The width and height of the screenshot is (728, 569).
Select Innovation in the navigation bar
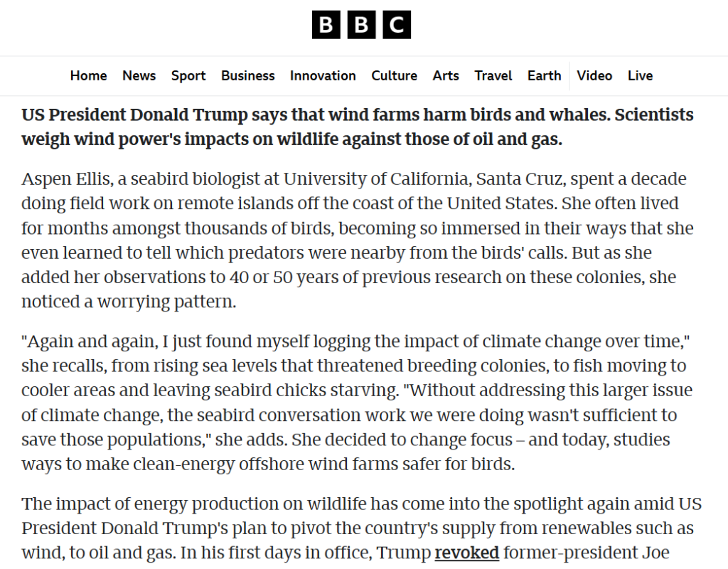323,75
